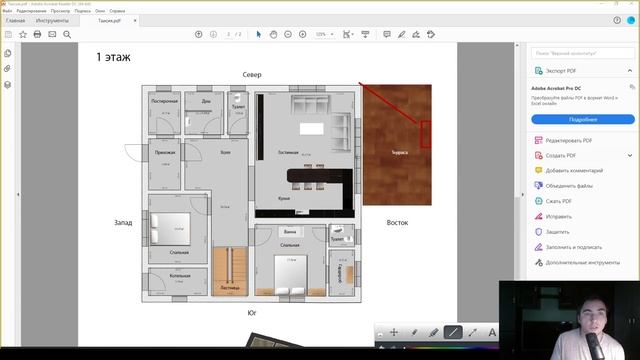
Task: Open the scrolling mode toolbar icon
Action: point(365,35)
